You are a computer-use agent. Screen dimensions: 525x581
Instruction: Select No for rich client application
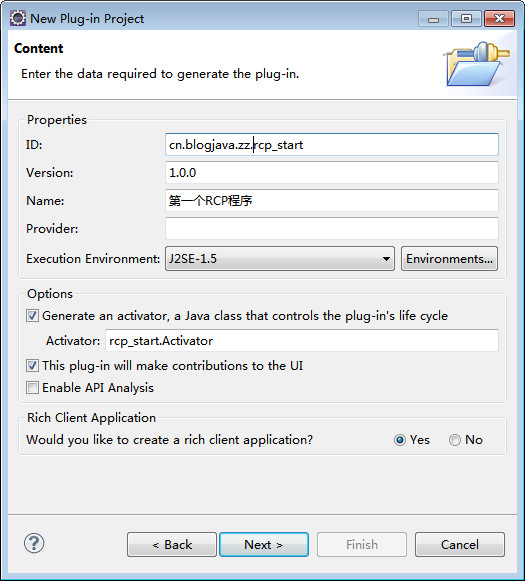point(455,440)
